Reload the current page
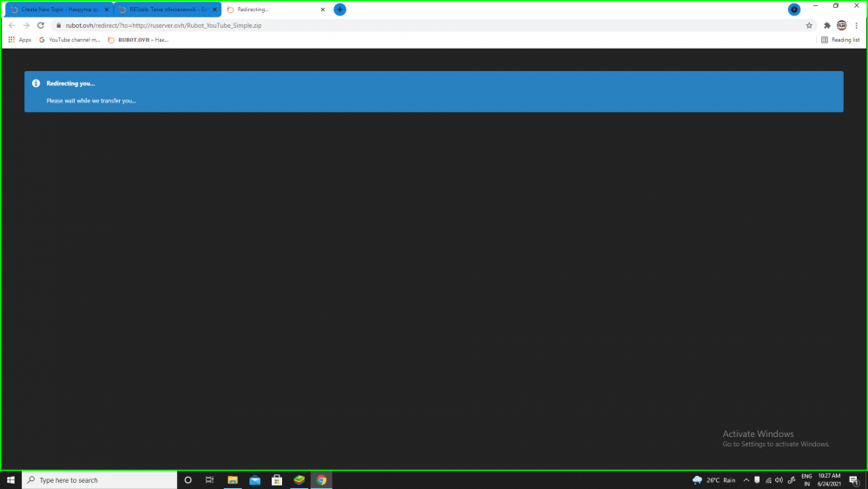This screenshot has width=868, height=489. [41, 25]
